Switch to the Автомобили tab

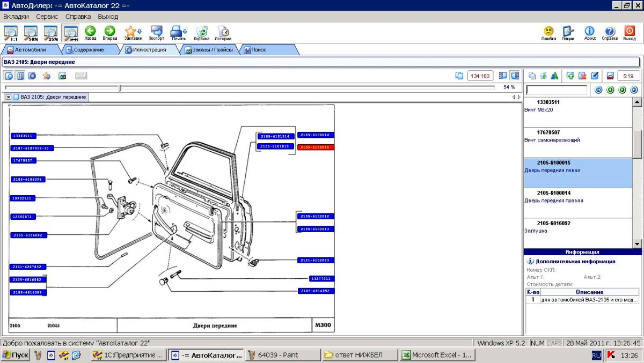click(x=30, y=50)
